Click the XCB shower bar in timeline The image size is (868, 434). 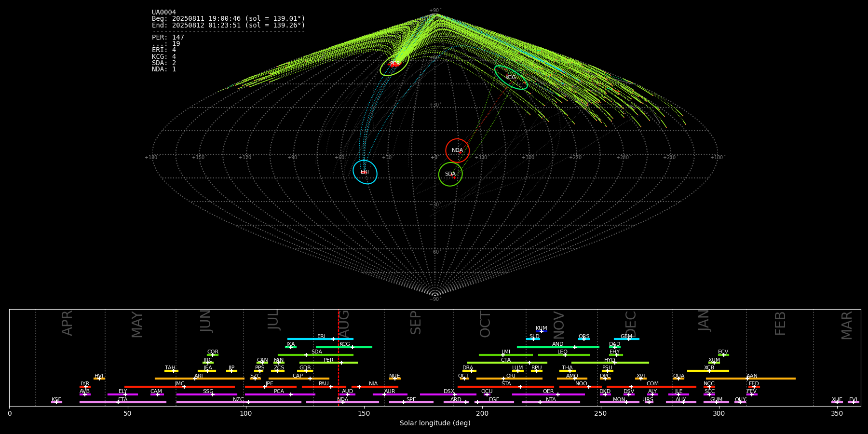708,371
